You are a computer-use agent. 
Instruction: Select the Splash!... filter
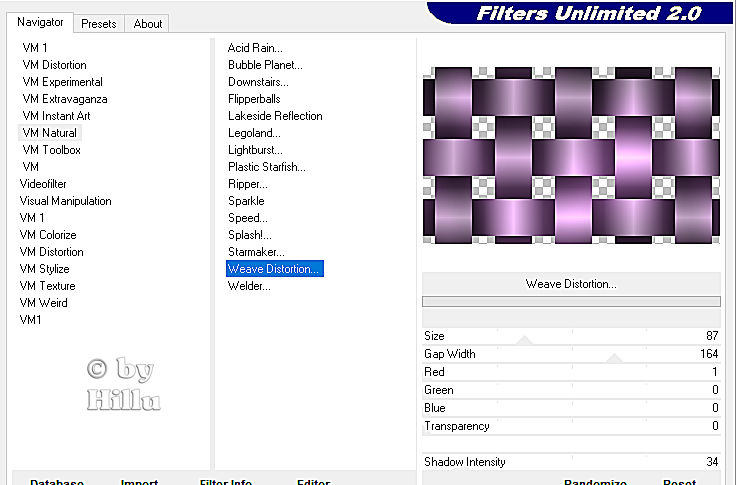[x=249, y=235]
